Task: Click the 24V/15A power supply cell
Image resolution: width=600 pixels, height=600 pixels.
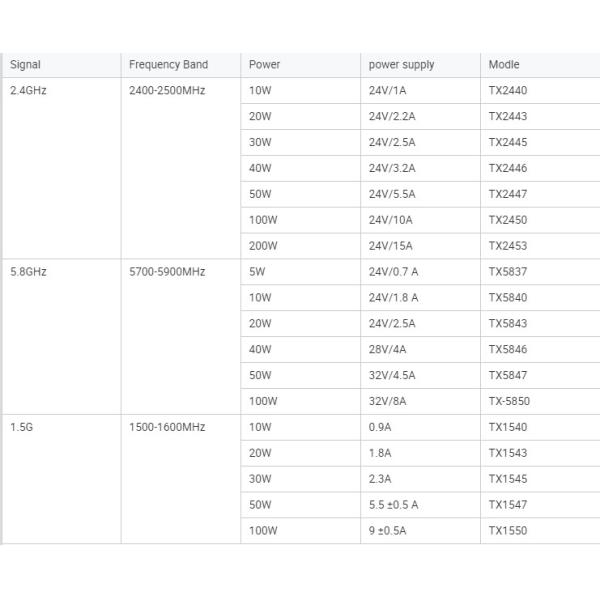Action: (391, 246)
